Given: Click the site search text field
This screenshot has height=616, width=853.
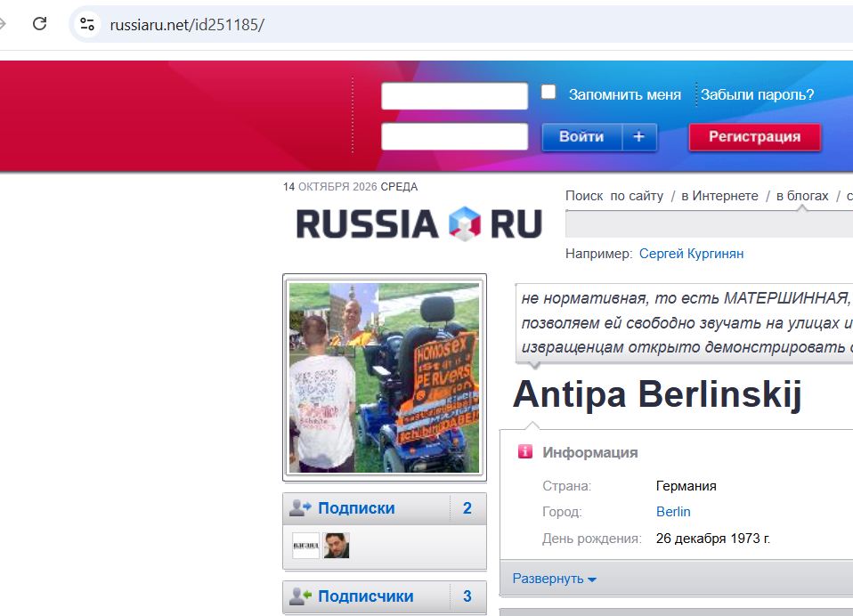Looking at the screenshot, I should 709,224.
